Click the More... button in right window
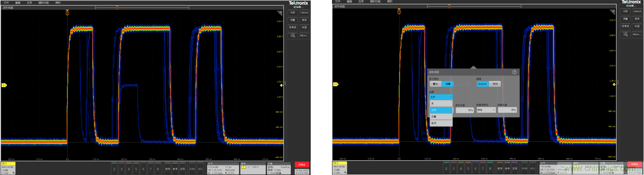The height and width of the screenshot is (175, 644). click(x=637, y=34)
